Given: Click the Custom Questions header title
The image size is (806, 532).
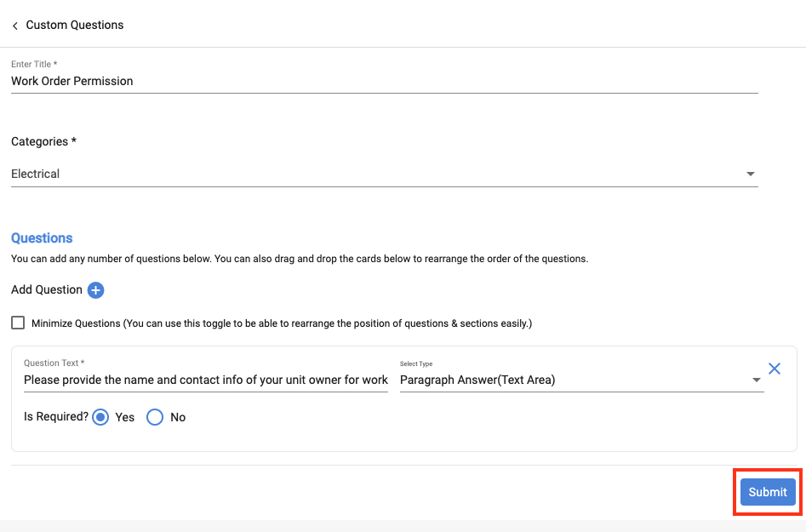Looking at the screenshot, I should (x=75, y=26).
